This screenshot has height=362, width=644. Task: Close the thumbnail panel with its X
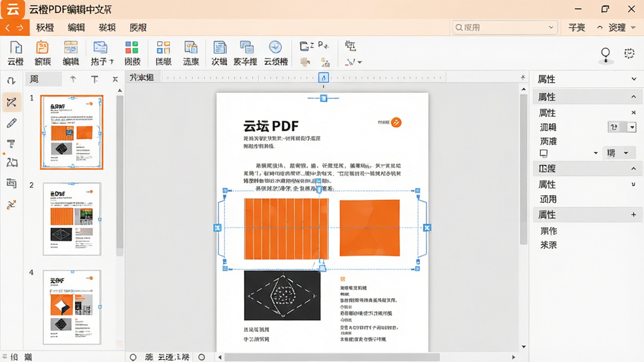[x=115, y=79]
